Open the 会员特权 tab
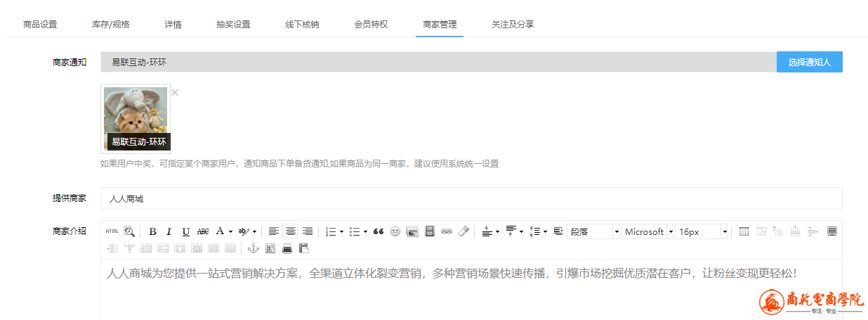Viewport: 868px width, 320px height. click(371, 24)
